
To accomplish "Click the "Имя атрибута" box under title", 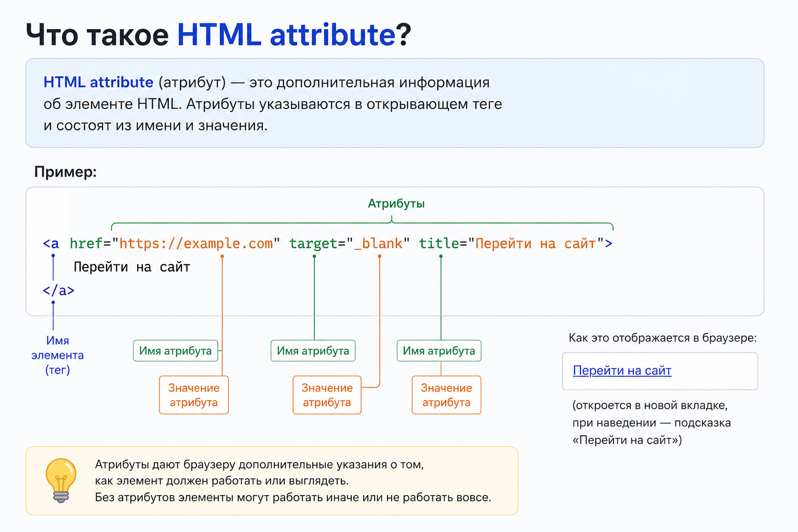I will pyautogui.click(x=439, y=351).
